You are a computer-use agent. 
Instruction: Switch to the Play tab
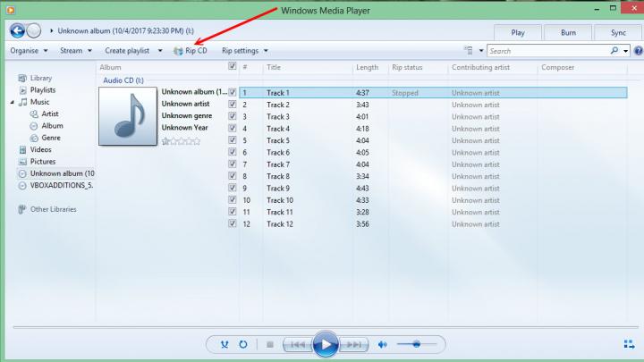click(518, 32)
